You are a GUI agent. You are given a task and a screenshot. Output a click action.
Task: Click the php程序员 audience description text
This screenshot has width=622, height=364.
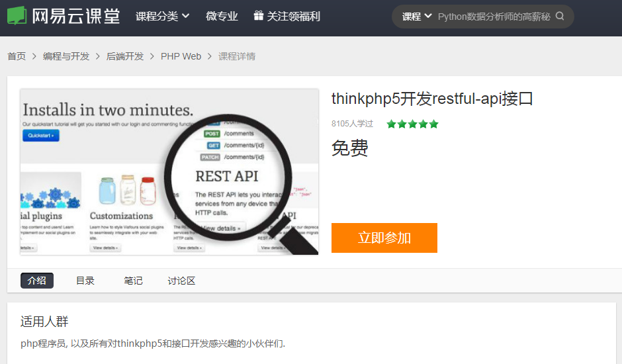(153, 343)
